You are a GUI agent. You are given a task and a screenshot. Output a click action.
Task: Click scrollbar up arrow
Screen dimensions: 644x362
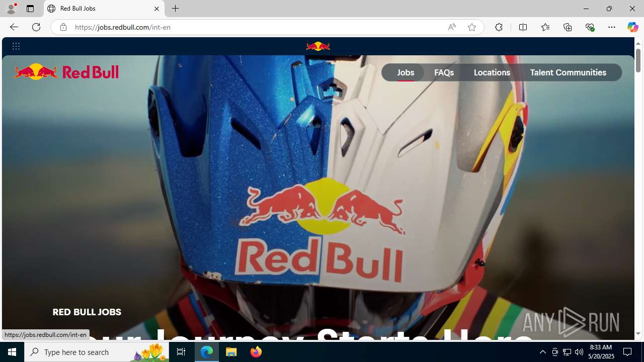(638, 43)
